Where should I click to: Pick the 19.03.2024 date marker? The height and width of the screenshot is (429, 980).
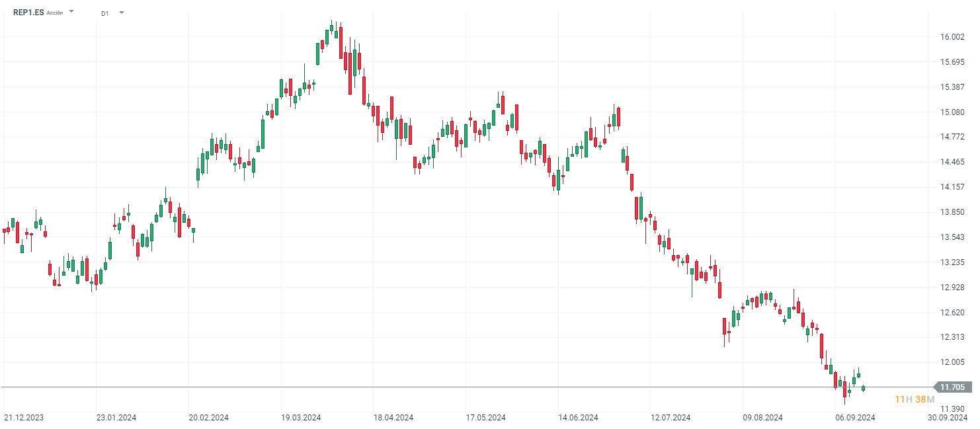[301, 418]
